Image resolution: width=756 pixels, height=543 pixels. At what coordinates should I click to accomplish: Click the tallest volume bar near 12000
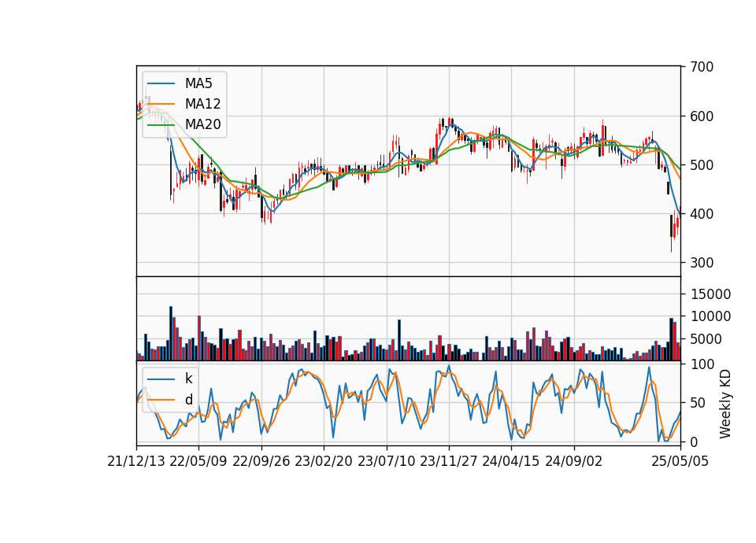pyautogui.click(x=171, y=334)
